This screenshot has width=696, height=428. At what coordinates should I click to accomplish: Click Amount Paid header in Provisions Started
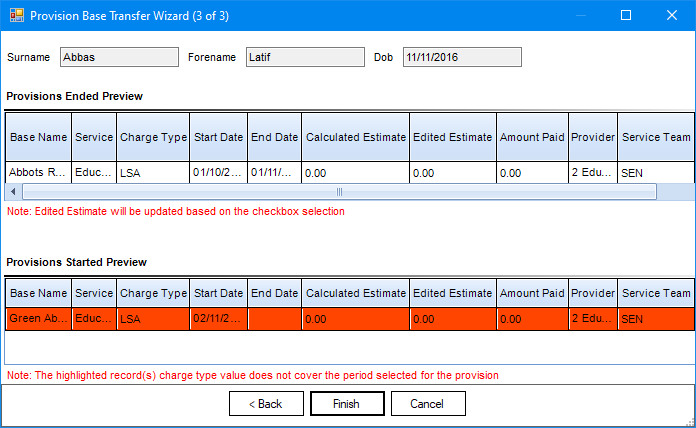click(532, 293)
